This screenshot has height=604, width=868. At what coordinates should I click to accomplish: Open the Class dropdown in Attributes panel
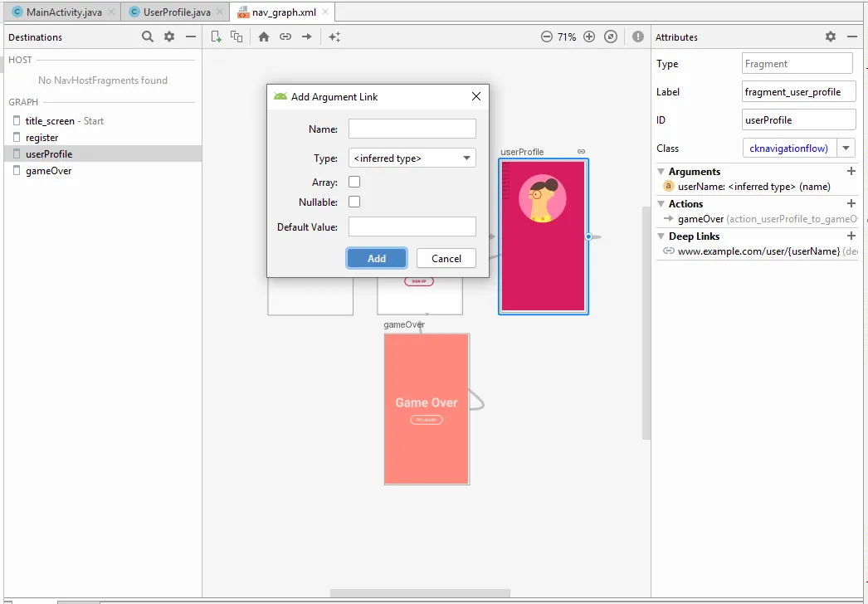(845, 148)
